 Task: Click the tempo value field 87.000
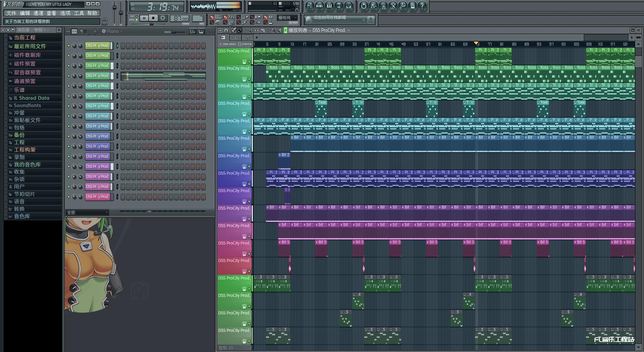179,18
